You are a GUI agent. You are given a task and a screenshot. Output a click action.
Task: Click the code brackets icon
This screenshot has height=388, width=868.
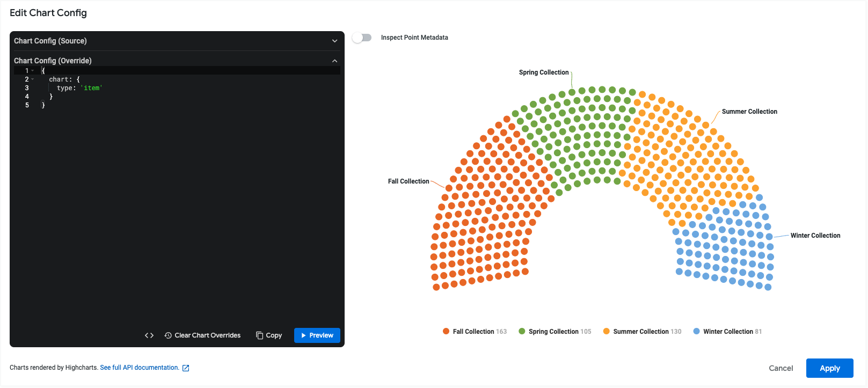pos(149,335)
